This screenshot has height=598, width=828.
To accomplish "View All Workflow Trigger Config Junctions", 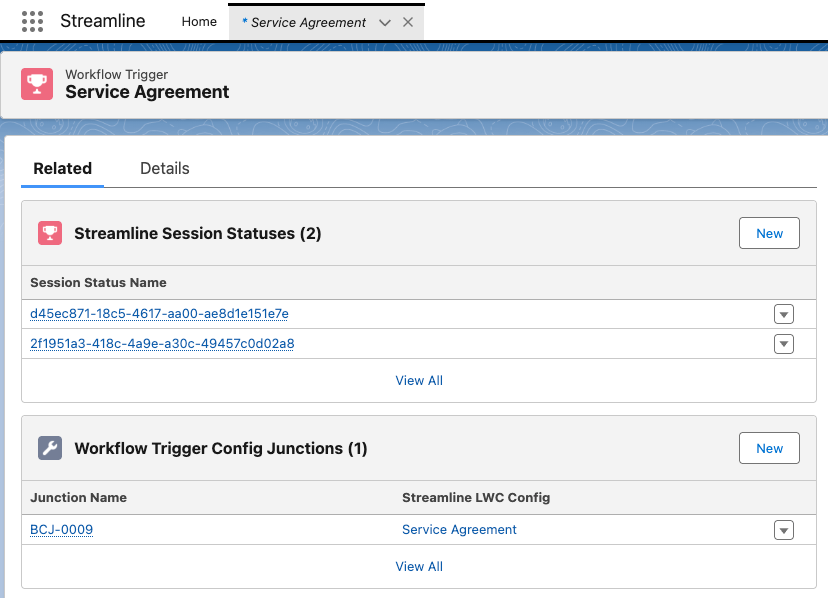I will 419,566.
